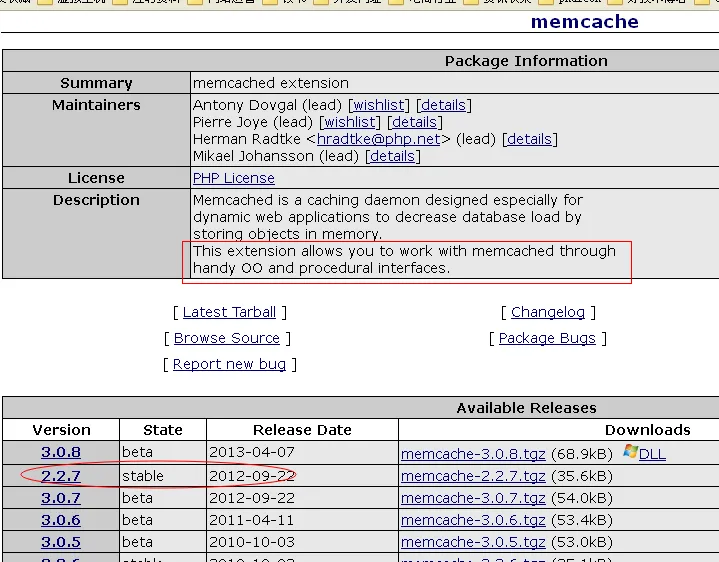
Task: Click the License row label
Action: [96, 178]
